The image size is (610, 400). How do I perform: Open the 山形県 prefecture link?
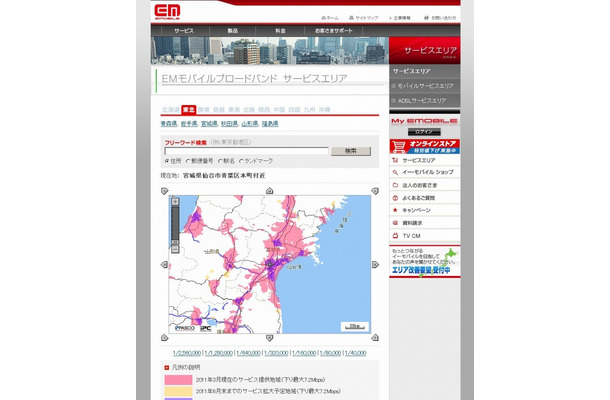tap(249, 124)
